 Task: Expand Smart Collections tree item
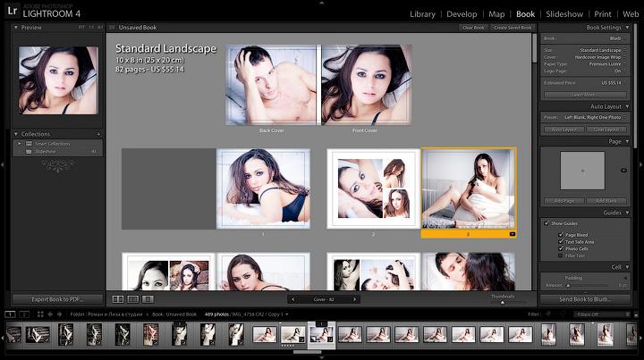20,143
